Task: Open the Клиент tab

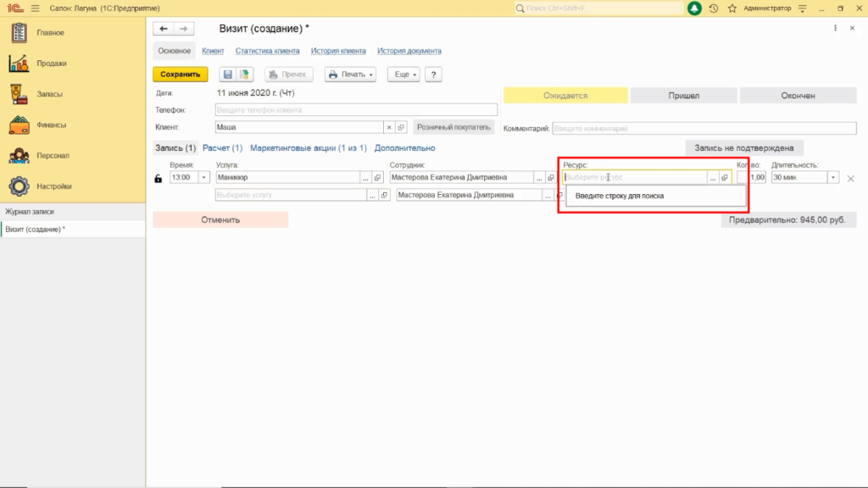Action: tap(213, 51)
